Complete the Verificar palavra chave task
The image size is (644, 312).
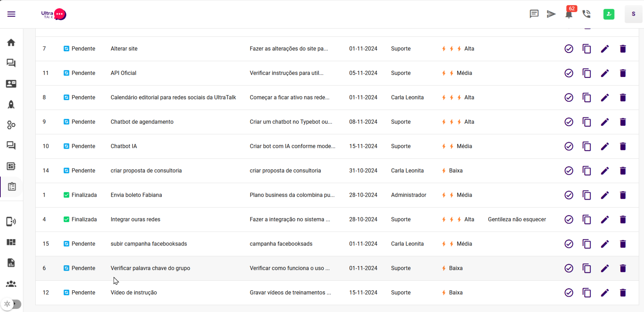click(x=569, y=269)
